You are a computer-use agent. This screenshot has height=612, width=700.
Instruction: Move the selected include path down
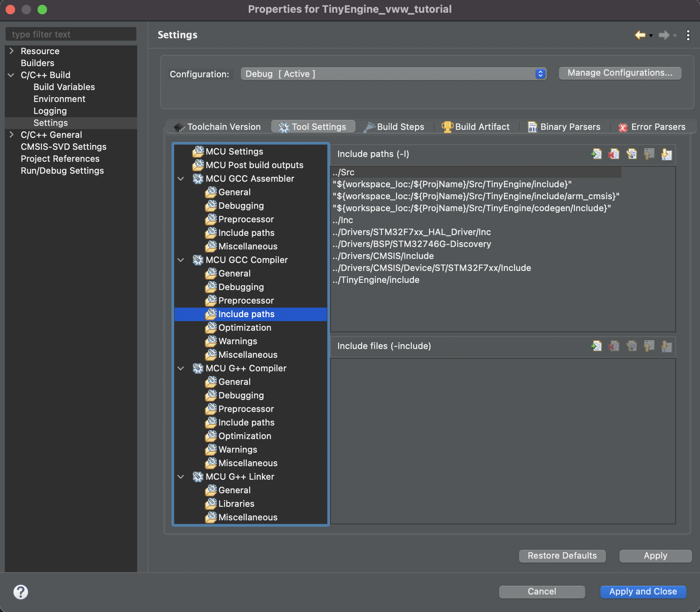point(667,154)
